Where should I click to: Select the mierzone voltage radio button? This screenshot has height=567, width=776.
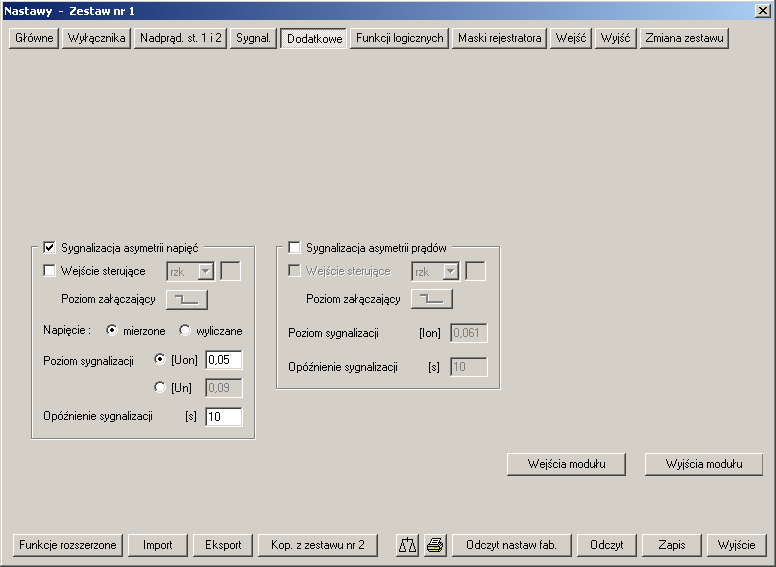click(112, 331)
